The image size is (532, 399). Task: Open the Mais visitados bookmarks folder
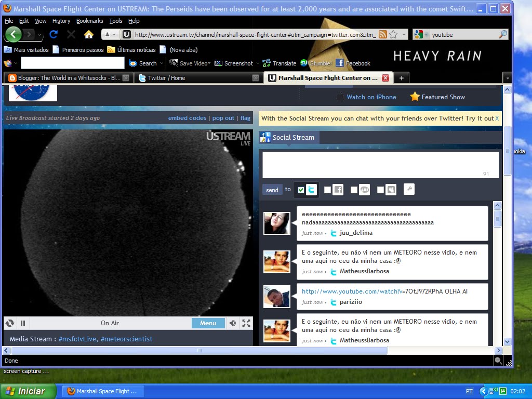click(26, 49)
